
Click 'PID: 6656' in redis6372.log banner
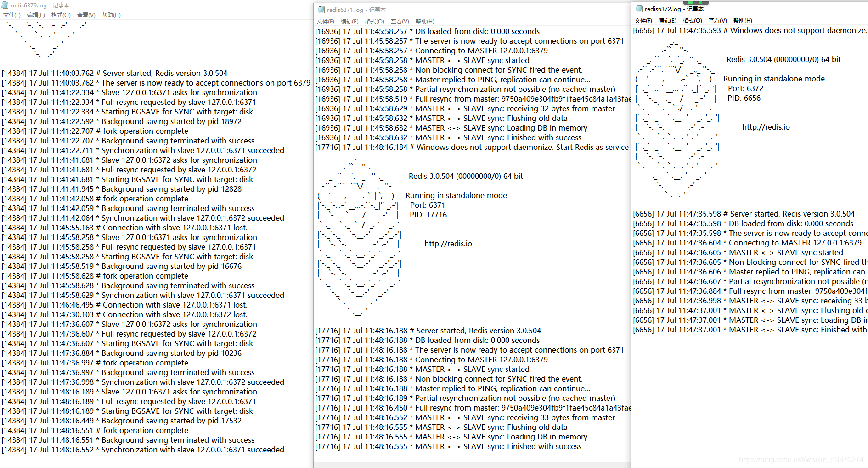click(x=744, y=98)
